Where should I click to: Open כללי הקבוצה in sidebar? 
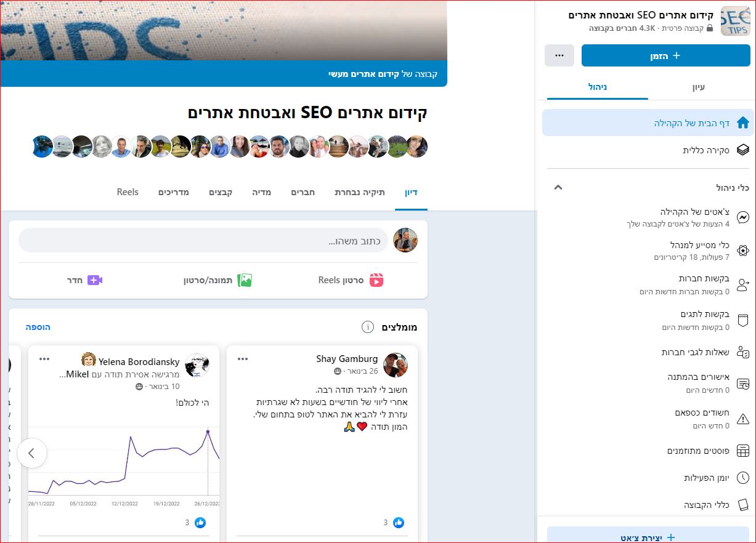click(648, 505)
